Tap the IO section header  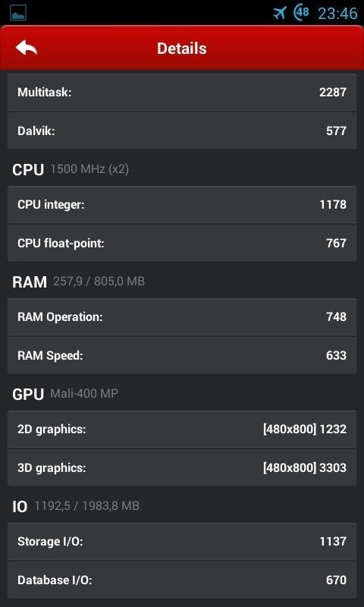pos(76,506)
